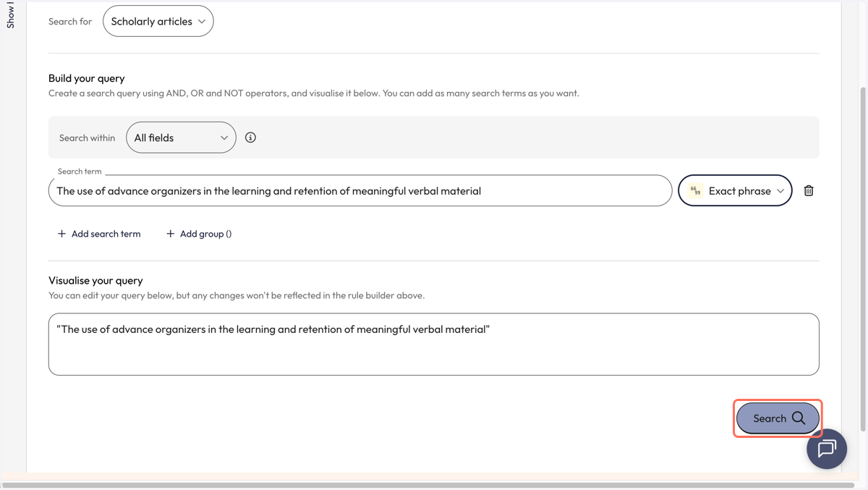Click the Search button with magnifier
The image size is (868, 490).
tap(778, 418)
